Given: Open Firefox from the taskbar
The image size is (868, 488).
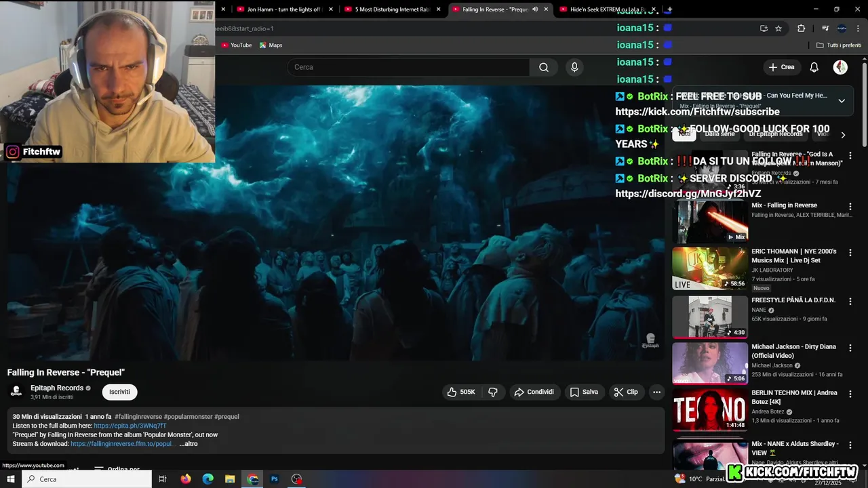Looking at the screenshot, I should (x=186, y=479).
